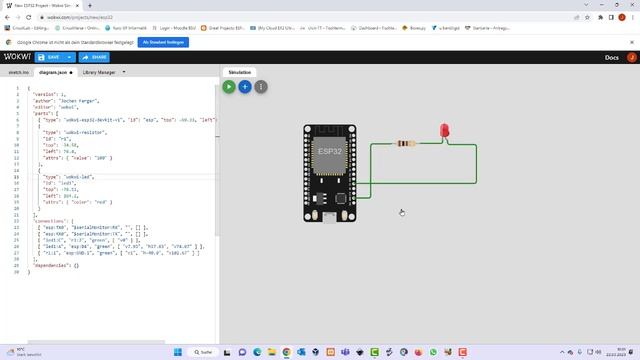
Task: Dismiss the default browser notification bar
Action: tap(632, 42)
